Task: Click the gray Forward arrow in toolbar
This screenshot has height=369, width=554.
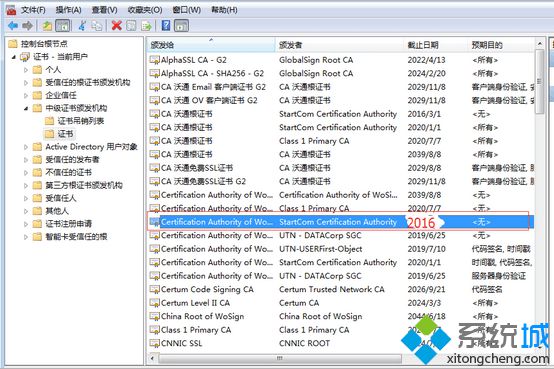Action: click(28, 26)
